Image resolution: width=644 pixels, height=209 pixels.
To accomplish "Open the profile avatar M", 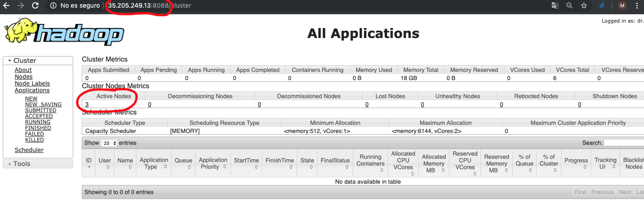I will [622, 6].
